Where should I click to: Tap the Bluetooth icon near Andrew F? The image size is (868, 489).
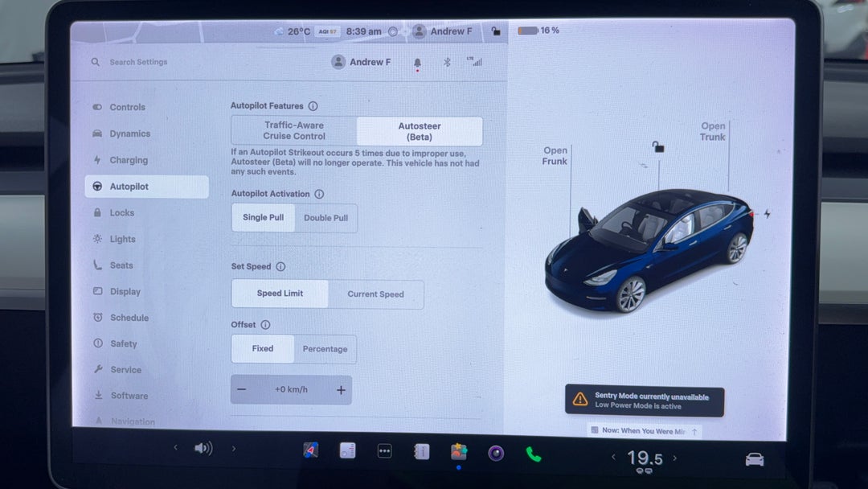pos(447,62)
